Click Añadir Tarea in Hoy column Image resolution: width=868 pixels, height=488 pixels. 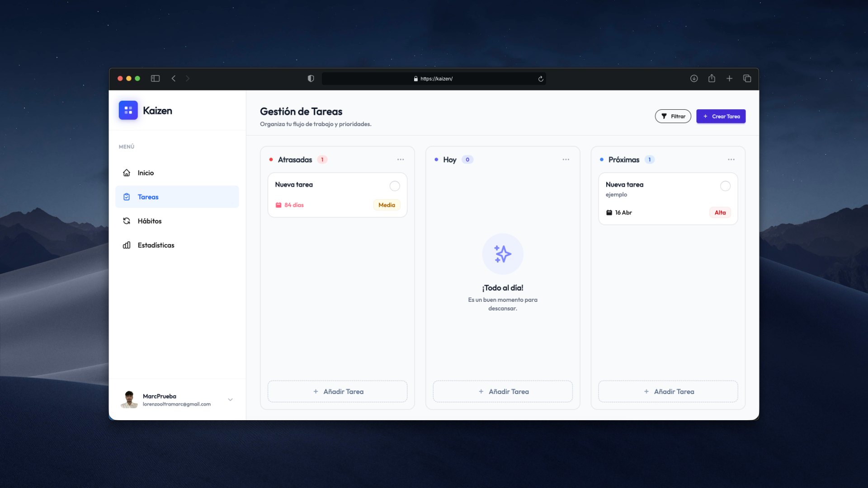[x=503, y=391]
